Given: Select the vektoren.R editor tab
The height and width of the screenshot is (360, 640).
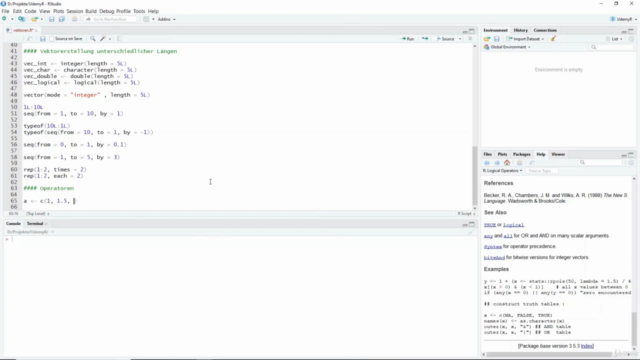Looking at the screenshot, I should [23, 30].
